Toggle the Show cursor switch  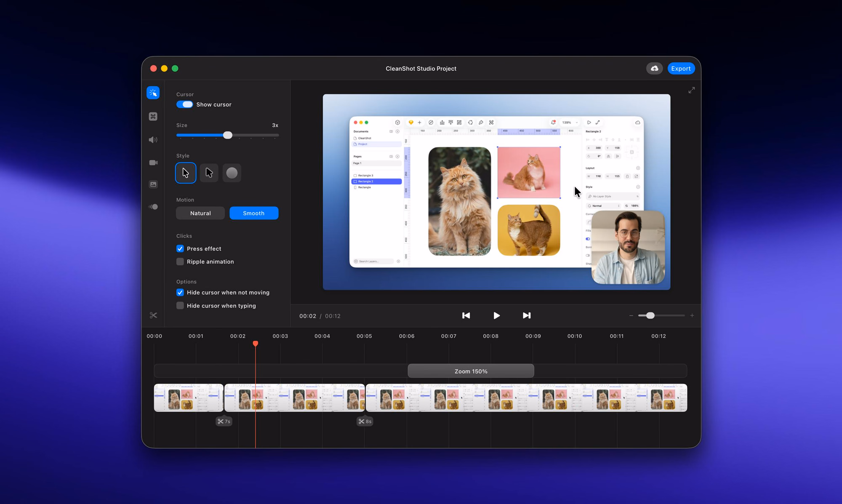[185, 104]
